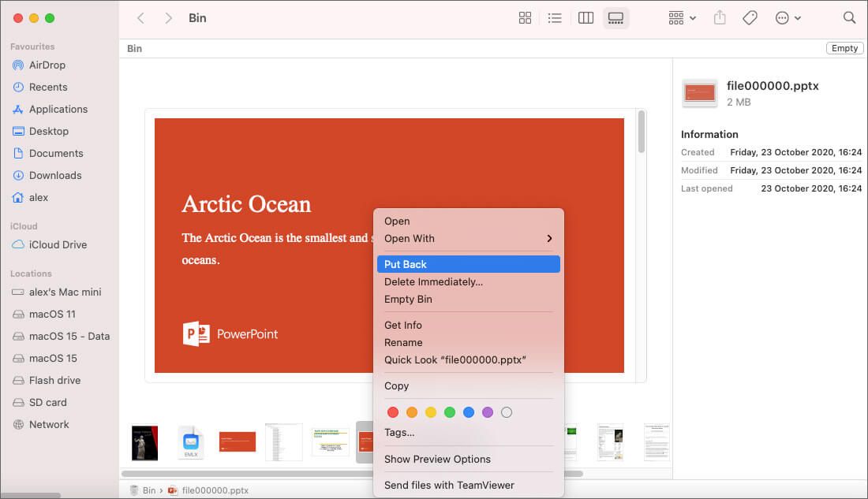
Task: Apply the red colour tag
Action: click(393, 412)
